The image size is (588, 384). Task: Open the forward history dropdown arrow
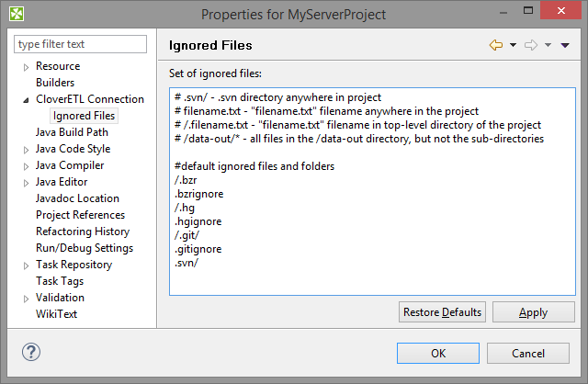pyautogui.click(x=548, y=45)
